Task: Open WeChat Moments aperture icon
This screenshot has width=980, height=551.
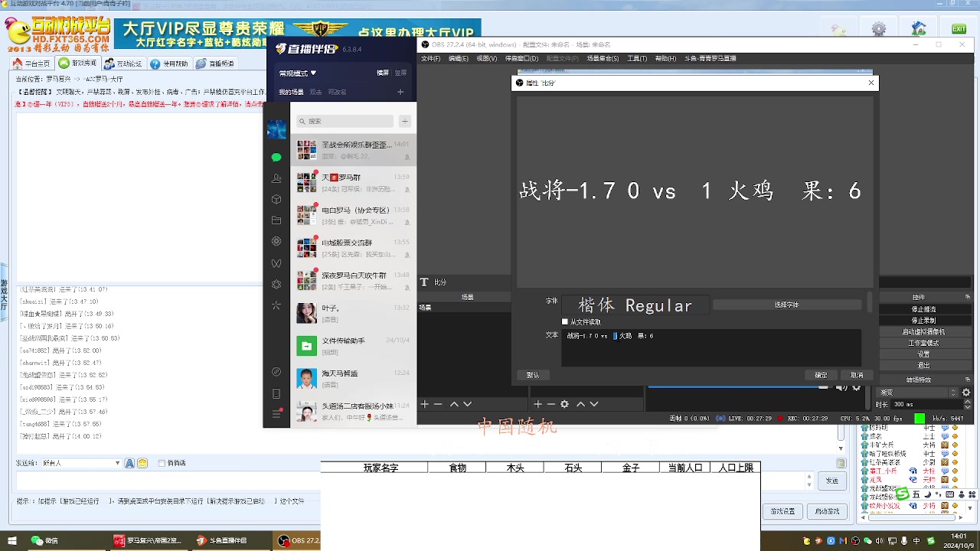Action: (x=276, y=242)
